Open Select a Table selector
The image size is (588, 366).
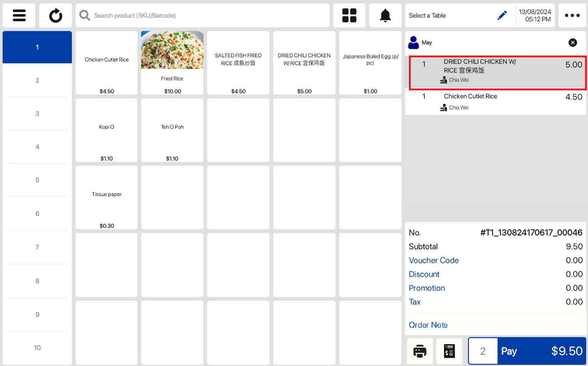447,15
